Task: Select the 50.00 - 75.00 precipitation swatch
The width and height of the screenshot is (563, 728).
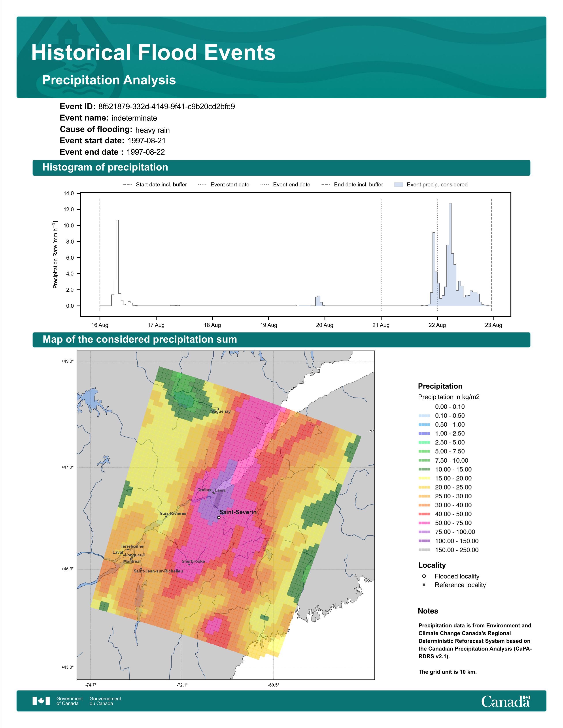Action: [424, 523]
